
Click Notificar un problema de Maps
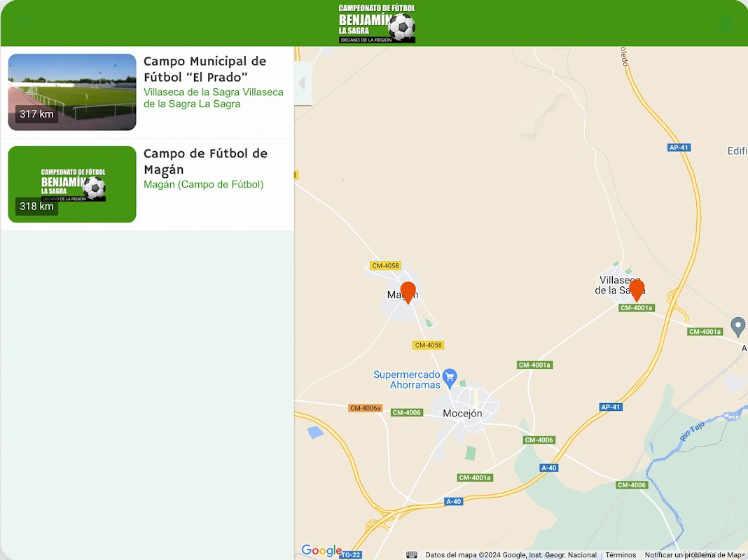coord(695,555)
